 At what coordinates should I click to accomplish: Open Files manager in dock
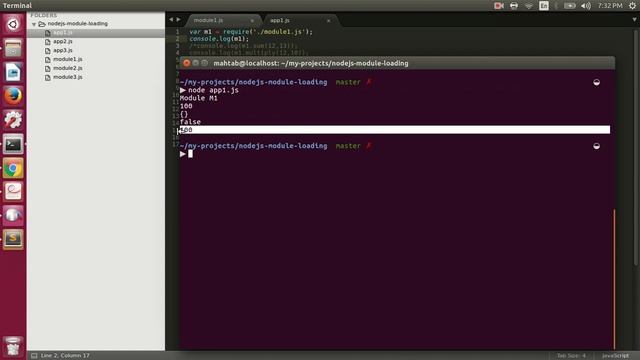pos(13,49)
